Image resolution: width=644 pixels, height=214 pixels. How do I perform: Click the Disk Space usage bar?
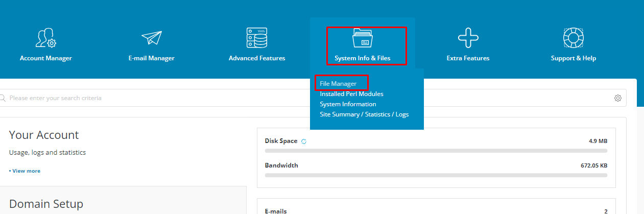point(436,151)
